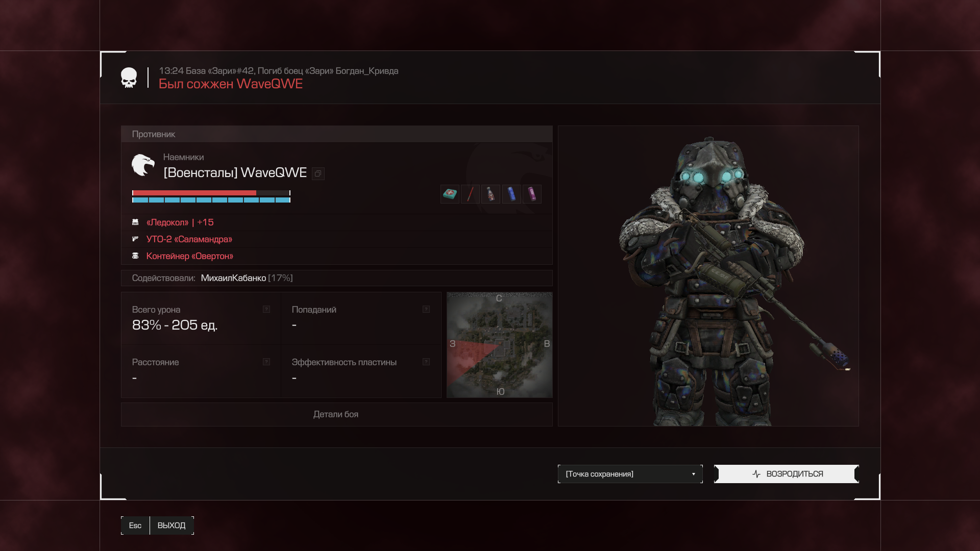
Task: Click the blue segmented armor bar
Action: tap(211, 200)
